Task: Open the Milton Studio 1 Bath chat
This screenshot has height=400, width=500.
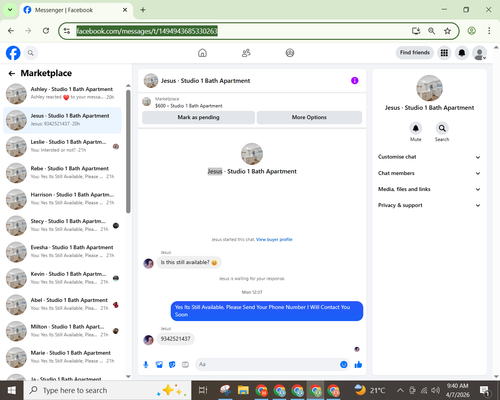Action: pyautogui.click(x=62, y=330)
